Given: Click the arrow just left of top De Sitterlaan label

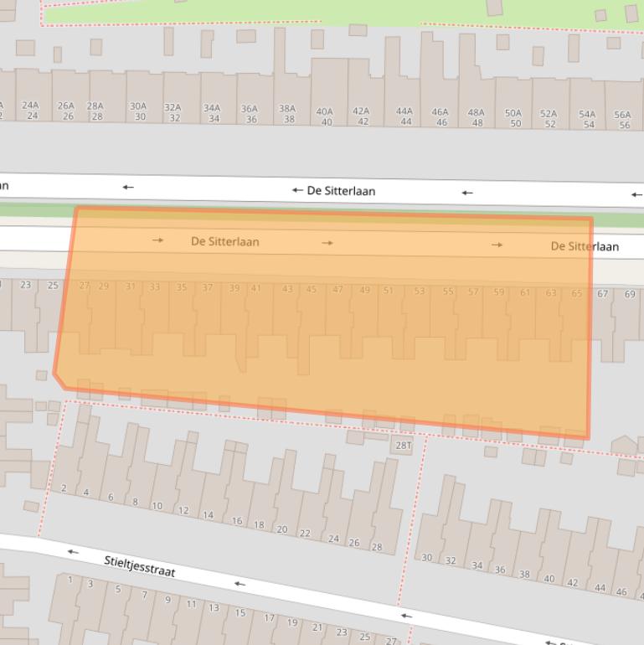Looking at the screenshot, I should point(296,191).
